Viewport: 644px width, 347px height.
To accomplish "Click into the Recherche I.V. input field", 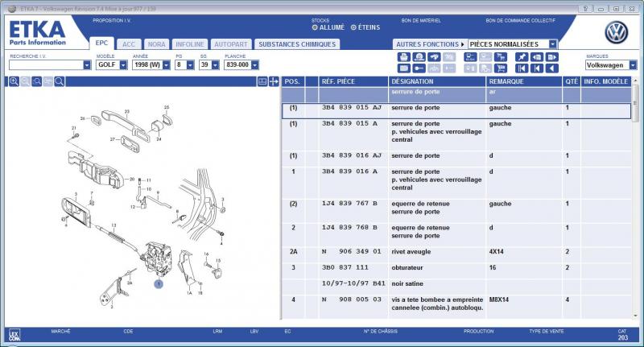I will point(46,65).
